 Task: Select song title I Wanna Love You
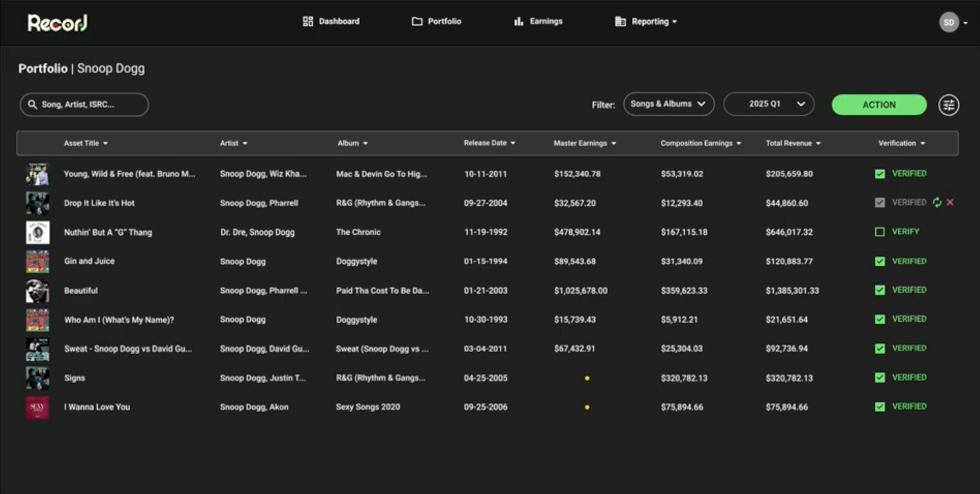coord(97,407)
